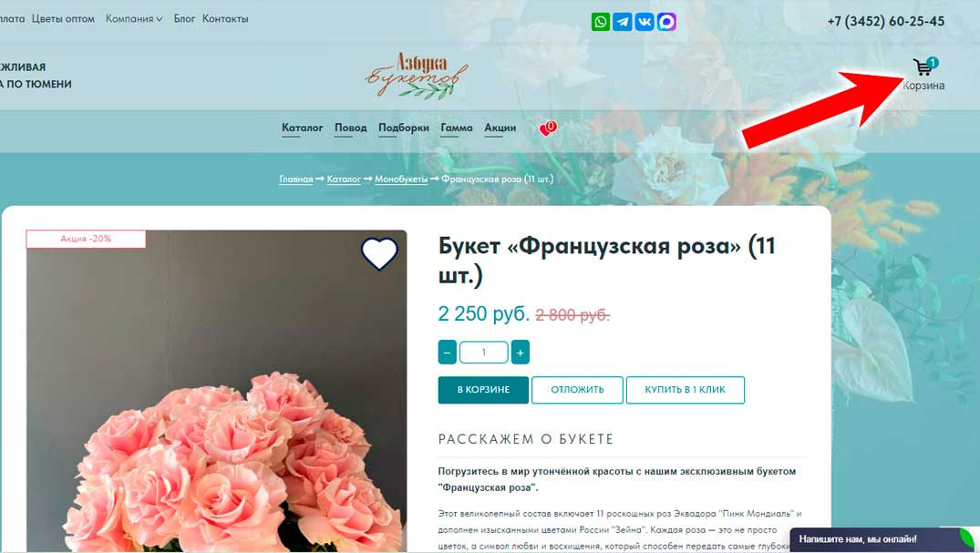Click the Отложить button
The image size is (980, 553).
click(x=577, y=390)
